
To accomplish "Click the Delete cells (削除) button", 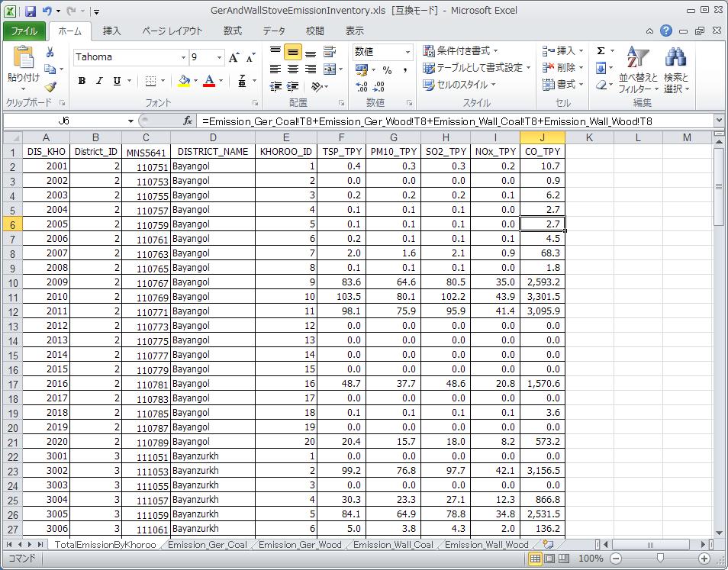I will [x=562, y=68].
